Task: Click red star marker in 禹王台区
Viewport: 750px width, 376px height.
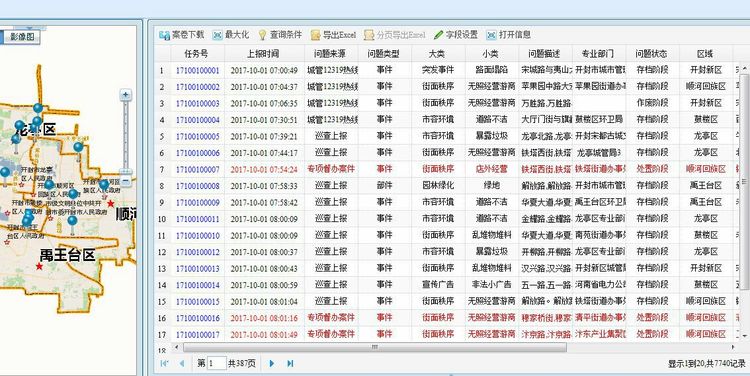Action: [x=39, y=266]
